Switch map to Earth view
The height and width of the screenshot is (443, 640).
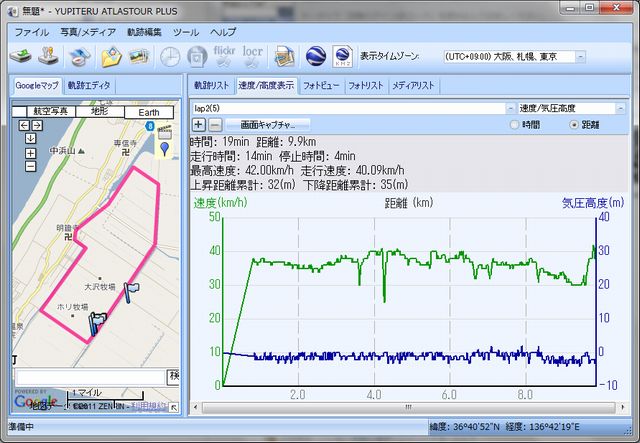(x=149, y=112)
